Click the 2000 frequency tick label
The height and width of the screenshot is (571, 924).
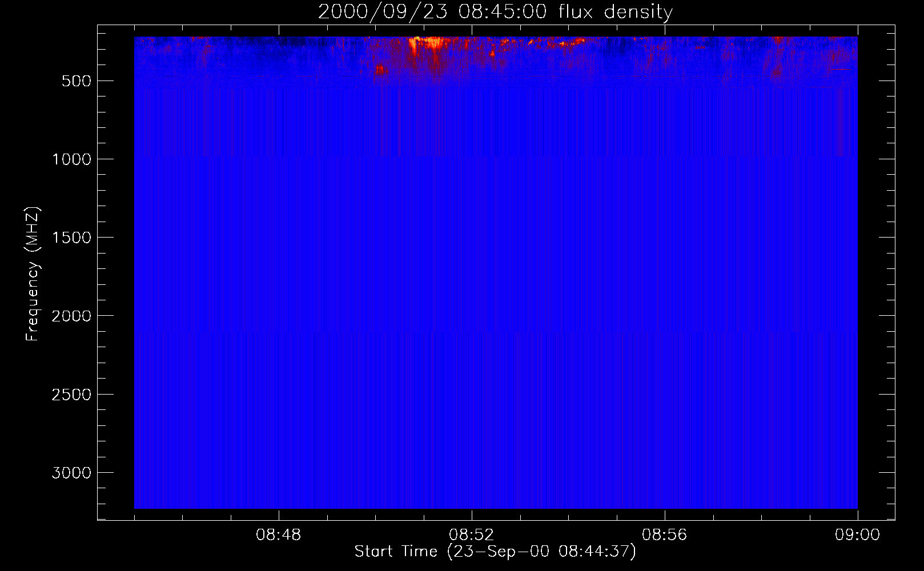tap(71, 316)
